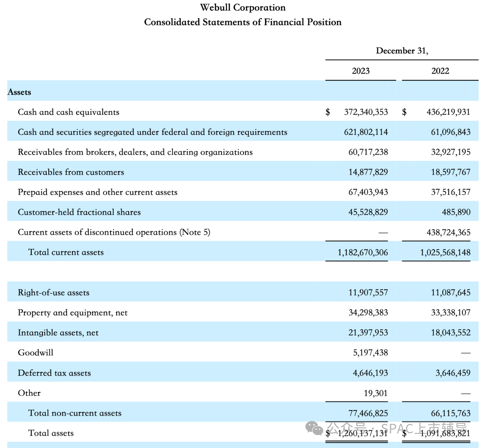483x448 pixels.
Task: Click the Other row label
Action: click(29, 393)
